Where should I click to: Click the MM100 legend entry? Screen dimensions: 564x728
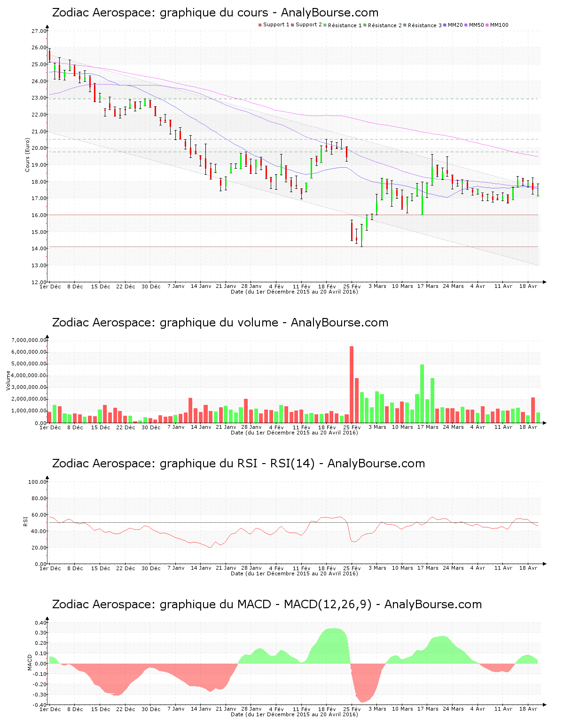click(x=497, y=25)
